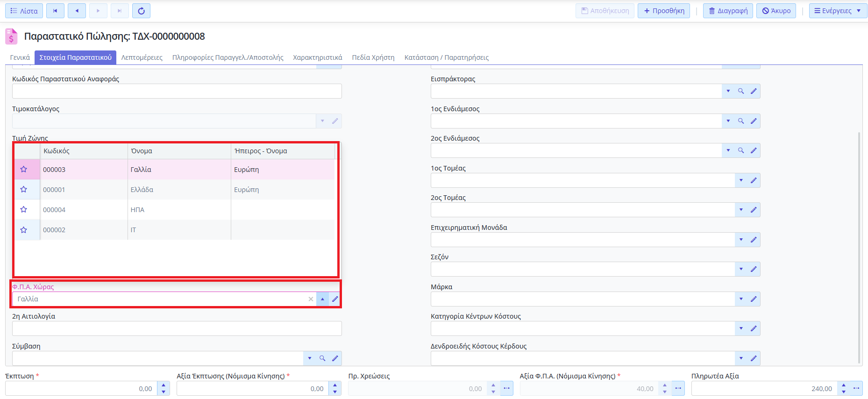Expand the Επιχειρηματική Μονάδα dropdown

click(x=741, y=240)
